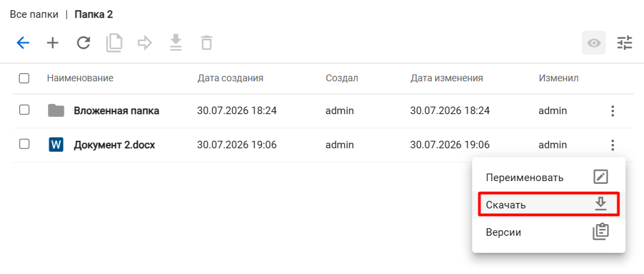Screen dimensions: 644x274
Task: Sort by the Дата создания column header
Action: (230, 78)
